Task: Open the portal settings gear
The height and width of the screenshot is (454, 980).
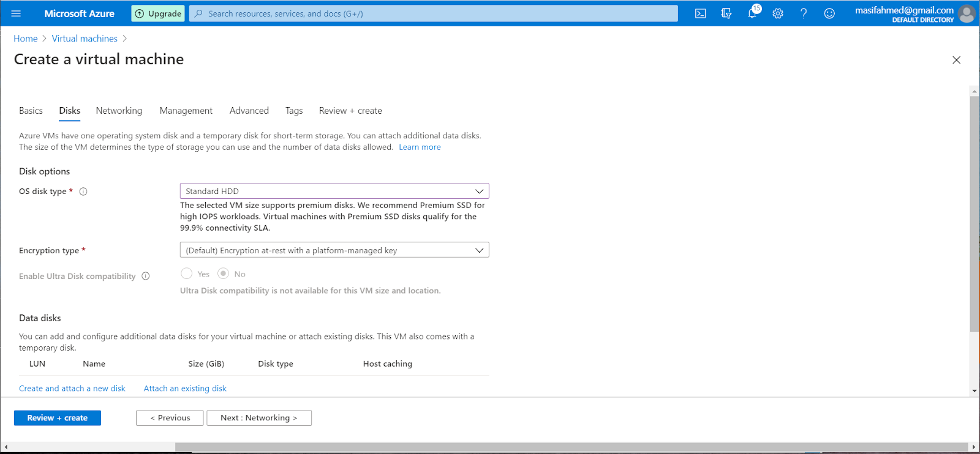Action: point(778,13)
